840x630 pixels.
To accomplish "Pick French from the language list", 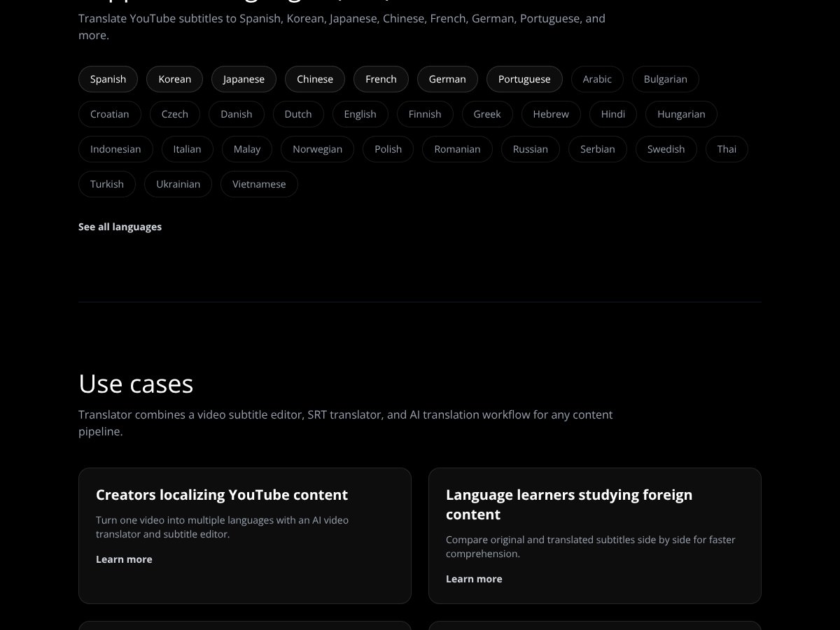I will (381, 79).
